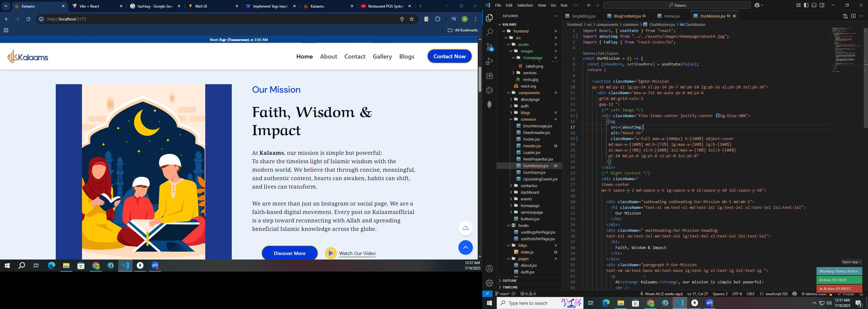Go back using VS Code title bar arrow

click(589, 5)
